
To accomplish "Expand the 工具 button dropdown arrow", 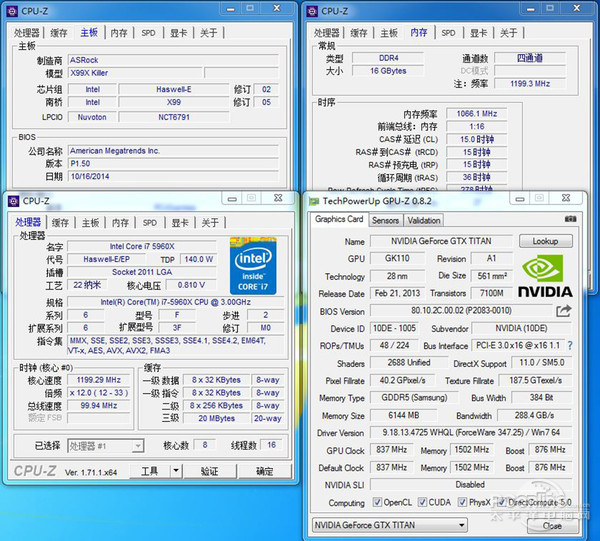I will 176,471.
